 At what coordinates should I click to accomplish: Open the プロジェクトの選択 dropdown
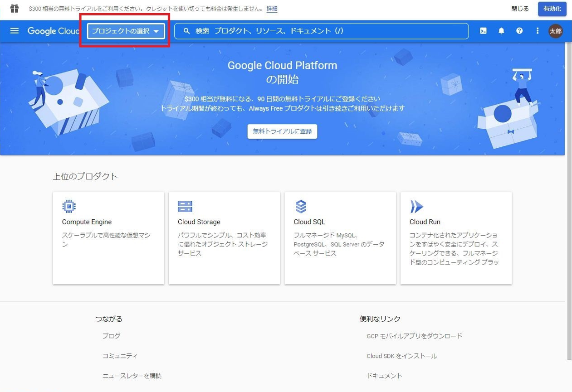126,31
